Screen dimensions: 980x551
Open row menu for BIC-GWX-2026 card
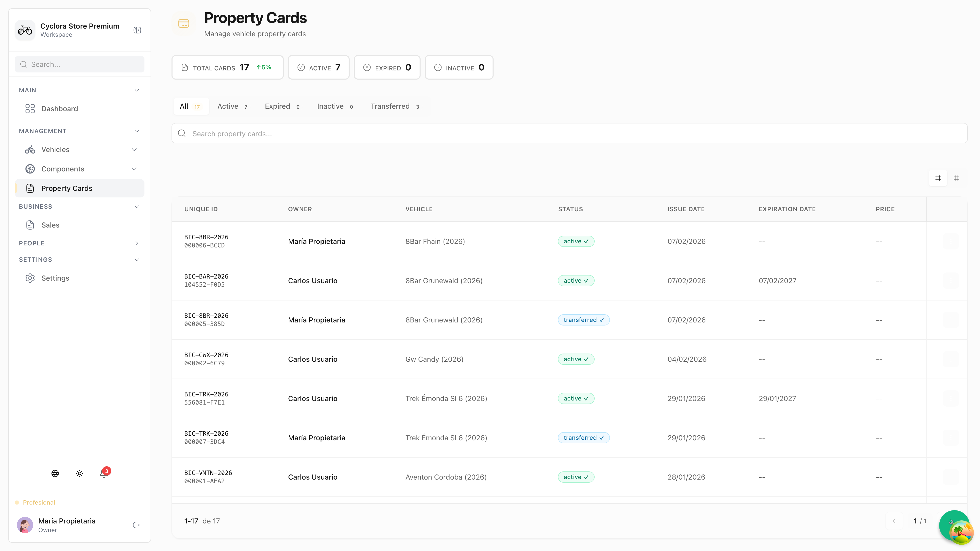(951, 359)
